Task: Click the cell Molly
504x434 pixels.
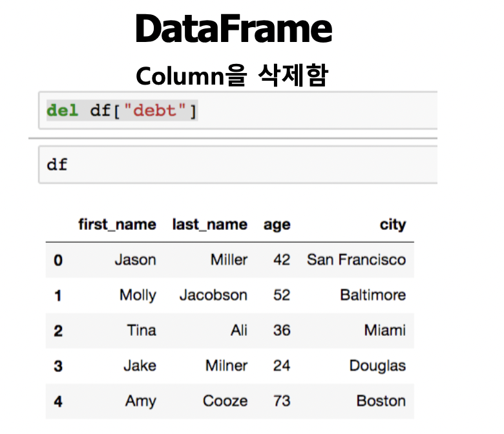Action: coord(138,295)
